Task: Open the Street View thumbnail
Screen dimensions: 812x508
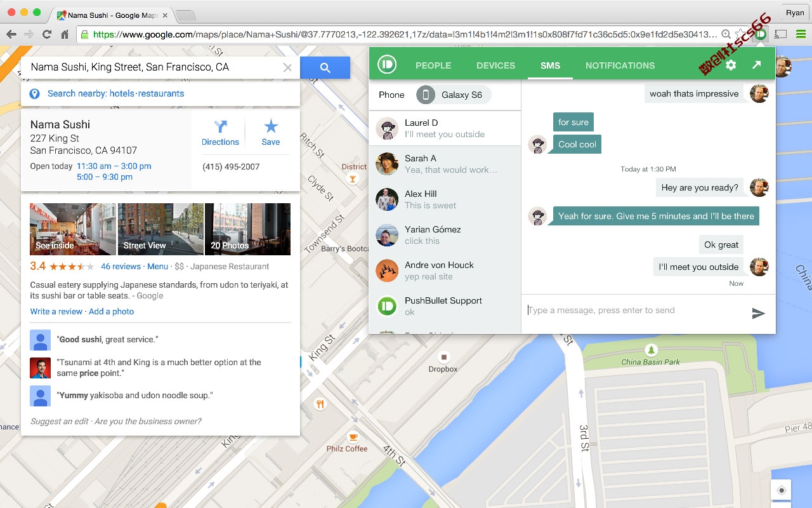Action: [x=160, y=229]
